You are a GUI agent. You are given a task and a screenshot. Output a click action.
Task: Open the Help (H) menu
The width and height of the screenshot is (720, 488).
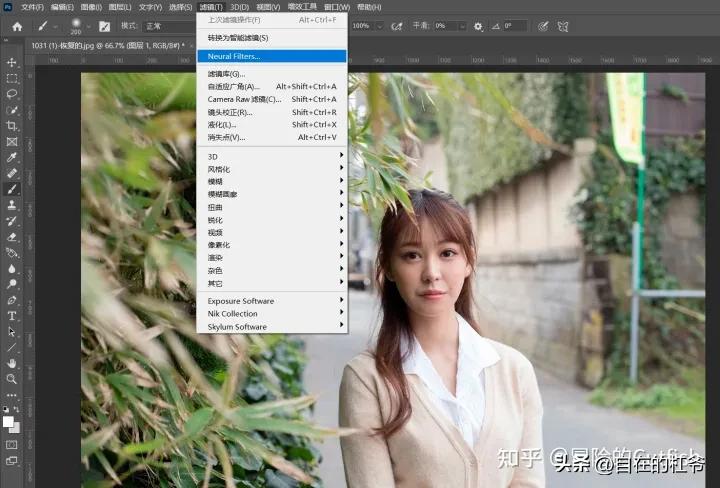click(369, 7)
